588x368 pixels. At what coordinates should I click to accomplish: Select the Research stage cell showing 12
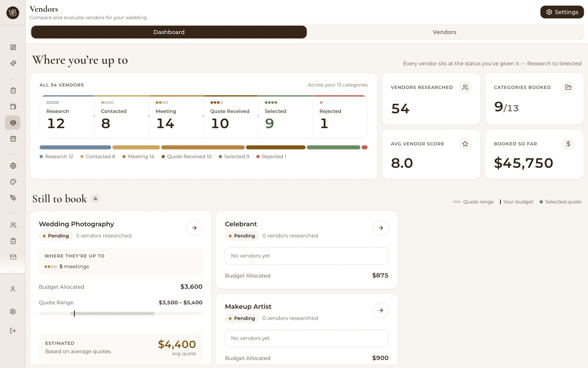[x=67, y=117]
